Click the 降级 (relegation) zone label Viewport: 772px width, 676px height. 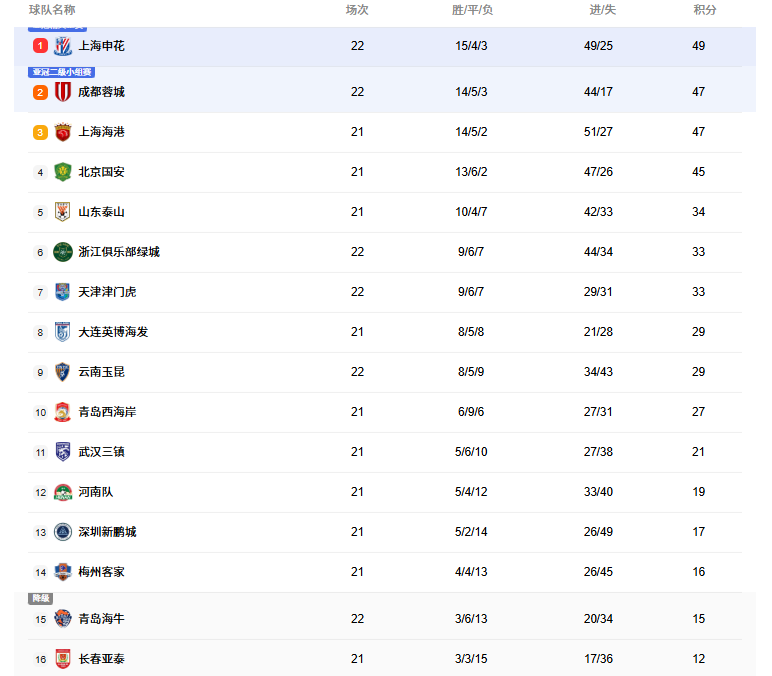[41, 598]
